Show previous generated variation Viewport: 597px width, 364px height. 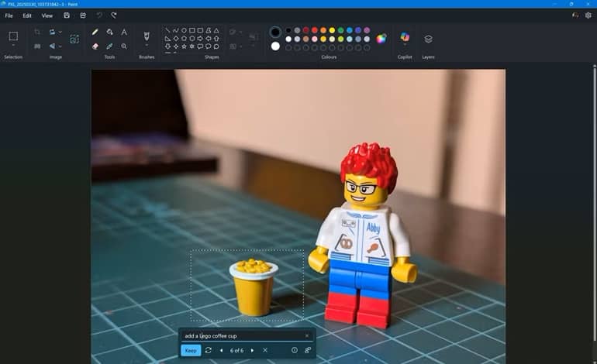point(221,350)
